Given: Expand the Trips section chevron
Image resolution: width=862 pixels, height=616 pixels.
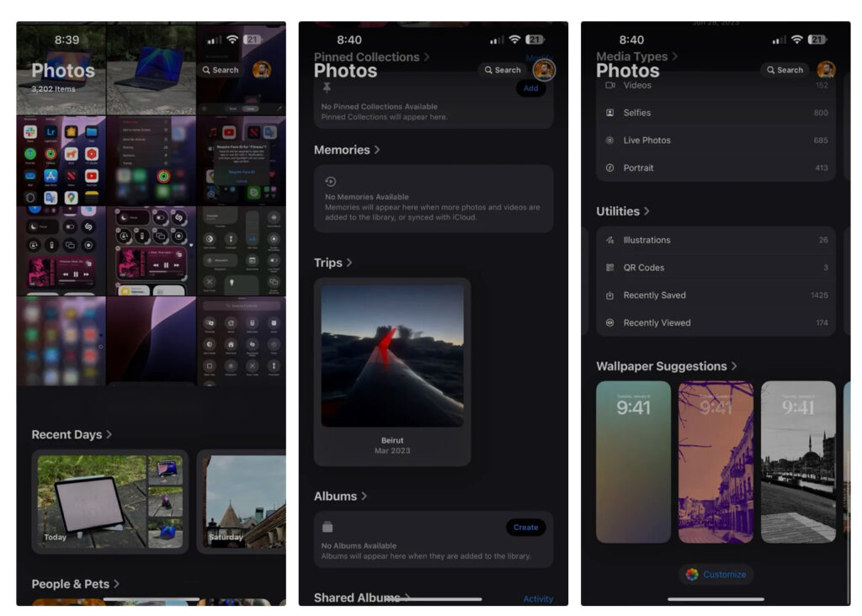Looking at the screenshot, I should tap(349, 263).
